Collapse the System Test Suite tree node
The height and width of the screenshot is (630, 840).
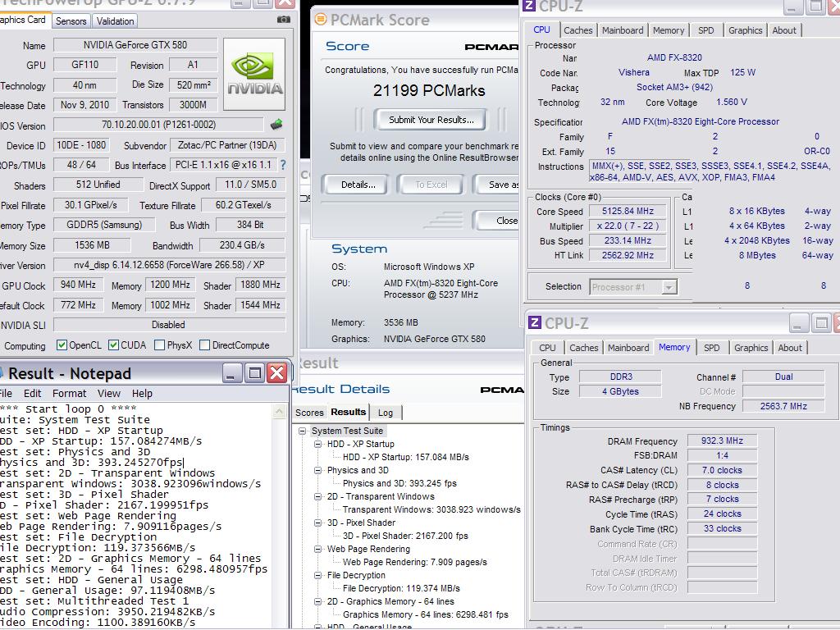[303, 431]
